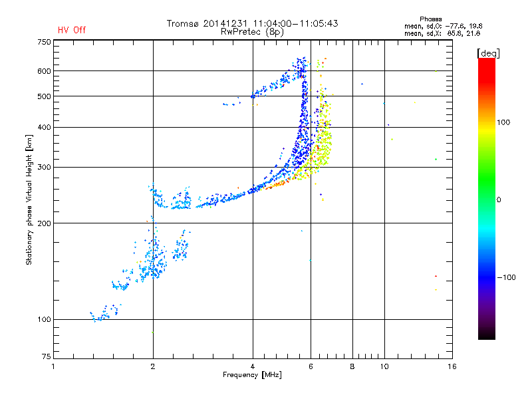Click the x-axis tick label '8'
The image size is (532, 399).
coord(352,366)
